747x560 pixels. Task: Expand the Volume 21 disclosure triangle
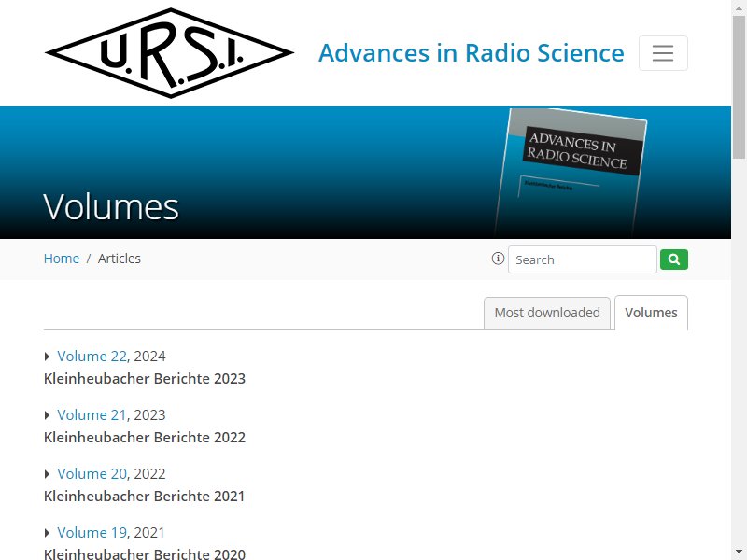point(47,415)
